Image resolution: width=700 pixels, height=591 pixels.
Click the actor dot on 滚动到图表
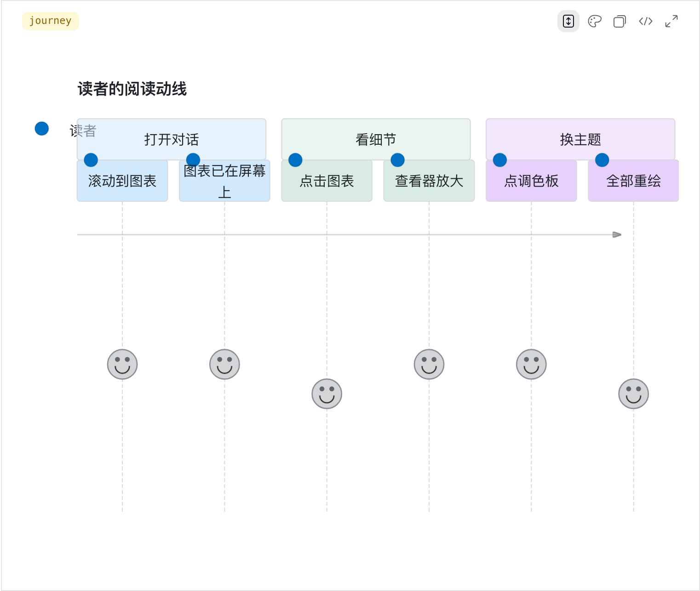tap(91, 160)
